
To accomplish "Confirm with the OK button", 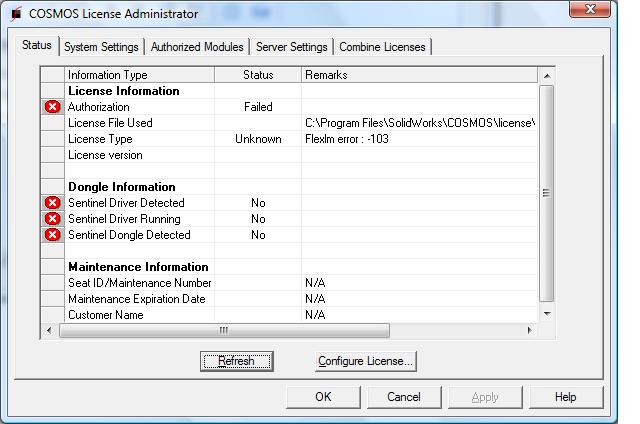I will pyautogui.click(x=323, y=397).
